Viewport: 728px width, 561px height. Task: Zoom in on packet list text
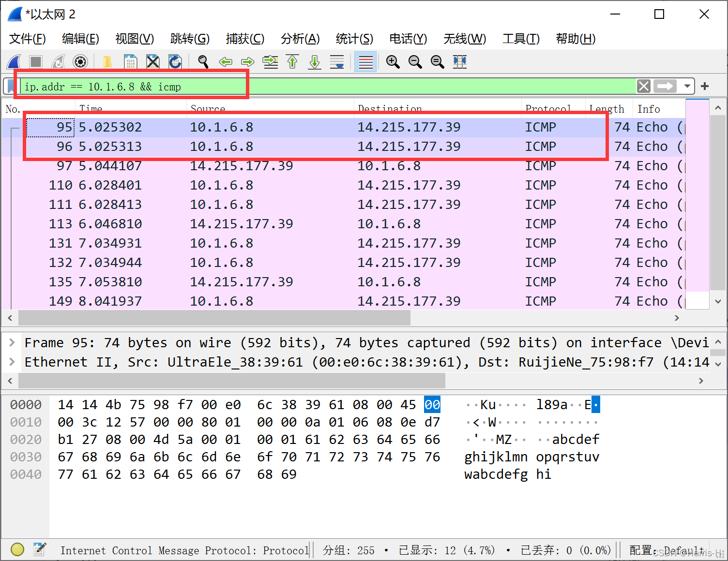pos(393,62)
